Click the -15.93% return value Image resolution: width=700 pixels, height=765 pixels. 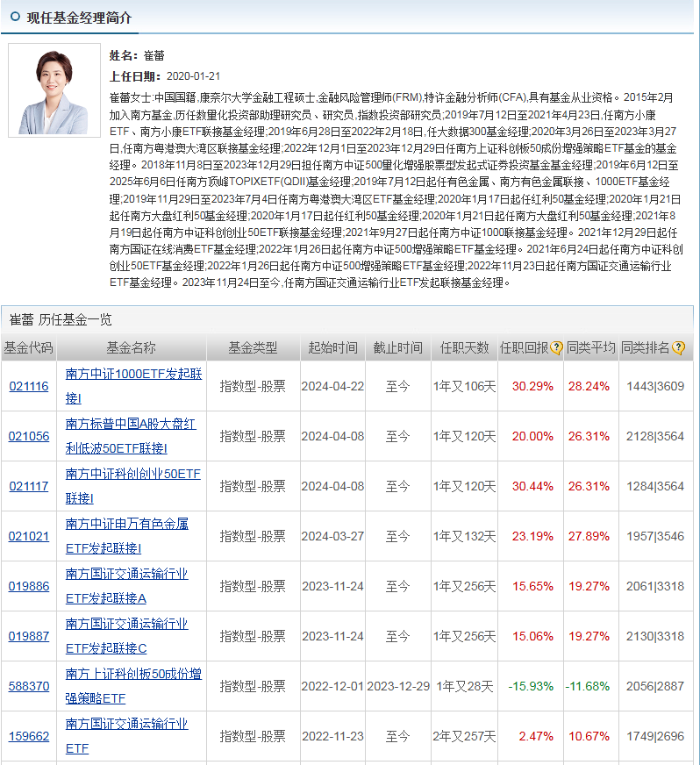[531, 686]
